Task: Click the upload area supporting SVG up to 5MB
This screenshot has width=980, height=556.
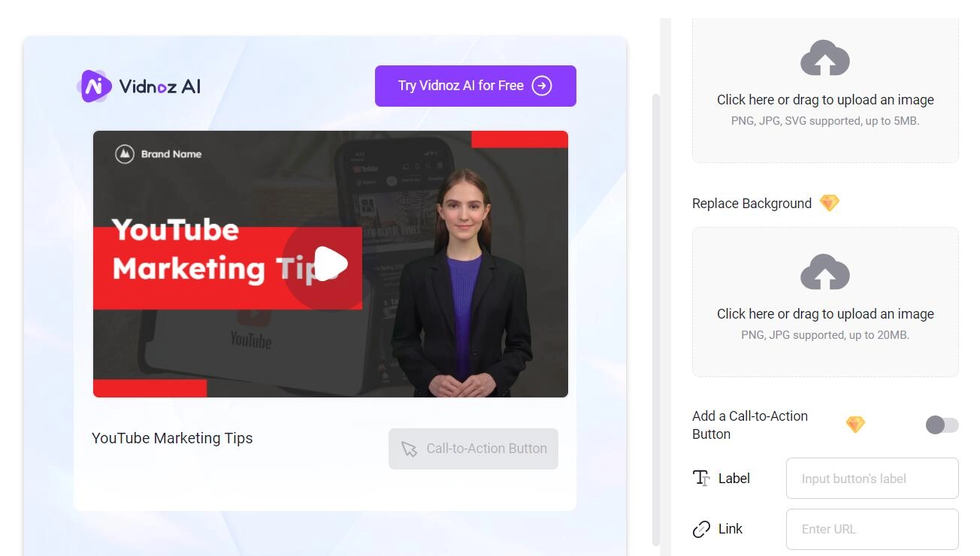Action: click(825, 90)
